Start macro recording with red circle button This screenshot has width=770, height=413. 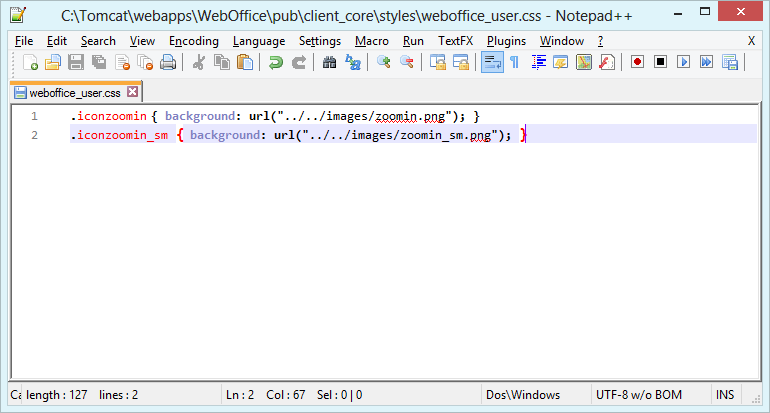pyautogui.click(x=637, y=62)
